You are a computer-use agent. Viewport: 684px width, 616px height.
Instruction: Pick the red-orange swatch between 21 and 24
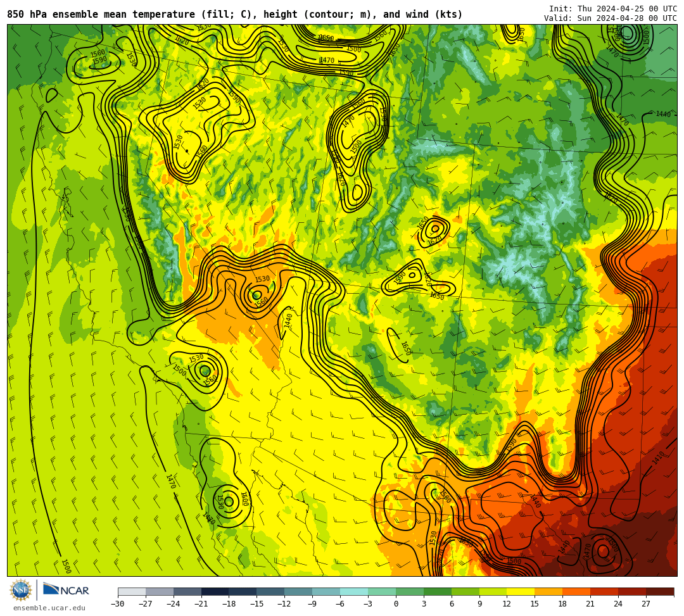tap(605, 591)
